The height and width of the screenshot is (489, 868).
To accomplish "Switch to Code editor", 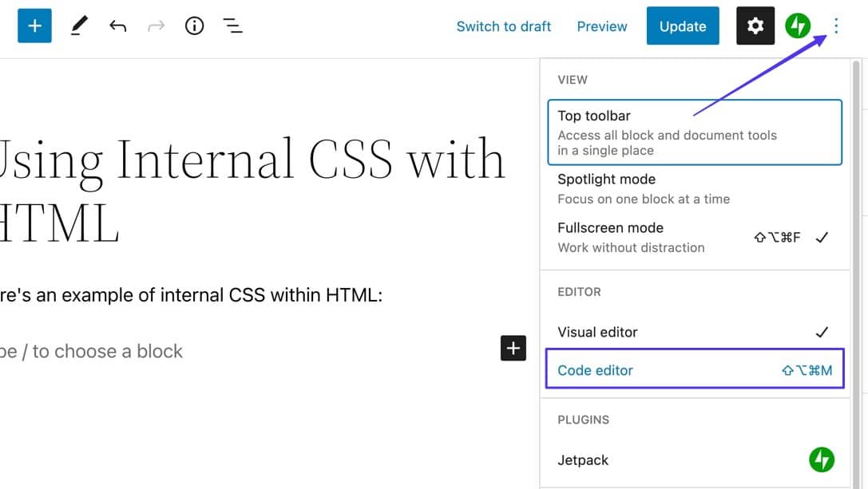I will pyautogui.click(x=694, y=370).
